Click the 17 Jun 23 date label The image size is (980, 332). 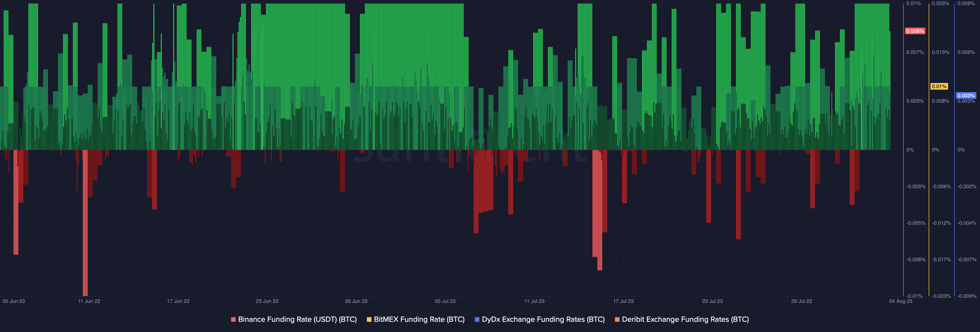pyautogui.click(x=178, y=301)
